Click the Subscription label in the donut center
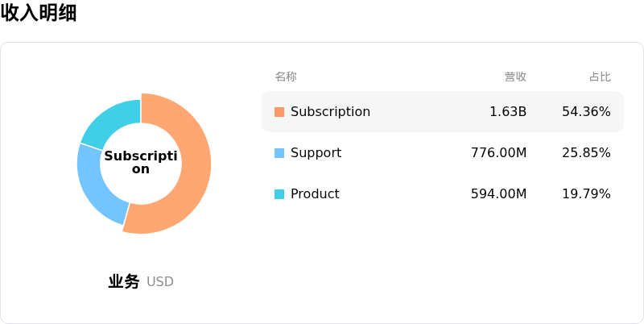 141,163
